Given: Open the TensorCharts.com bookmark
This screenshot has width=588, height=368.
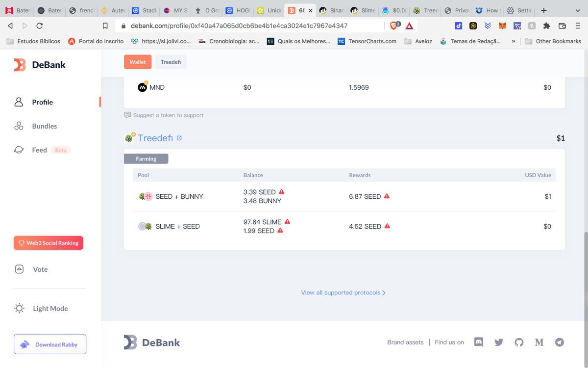Looking at the screenshot, I should click(x=367, y=41).
